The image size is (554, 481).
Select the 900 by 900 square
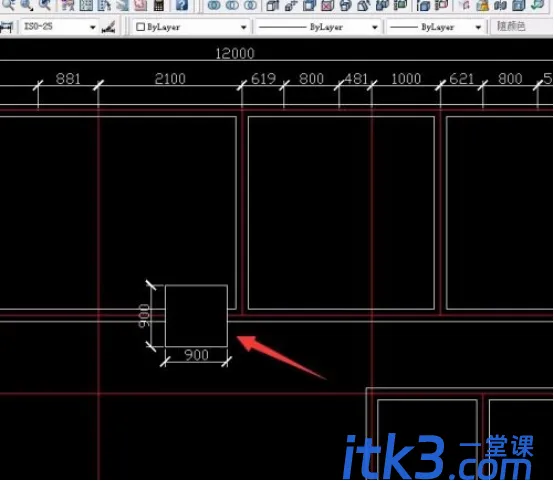click(x=196, y=316)
